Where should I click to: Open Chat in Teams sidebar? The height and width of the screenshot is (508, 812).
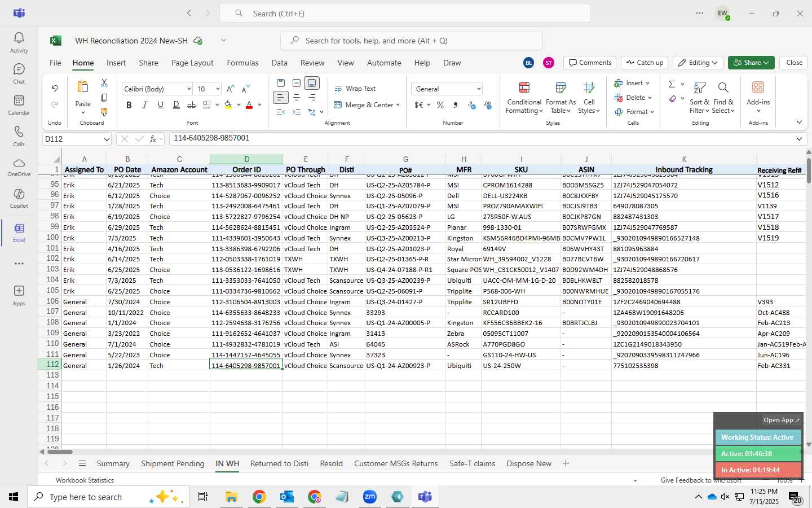pos(19,73)
